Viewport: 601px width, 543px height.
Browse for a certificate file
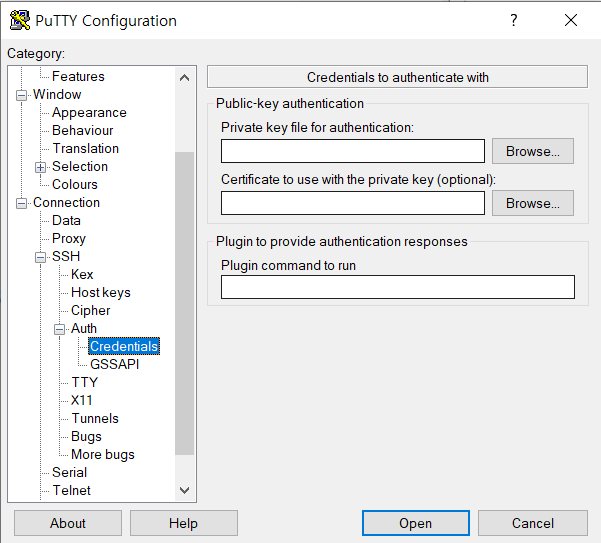[x=533, y=203]
